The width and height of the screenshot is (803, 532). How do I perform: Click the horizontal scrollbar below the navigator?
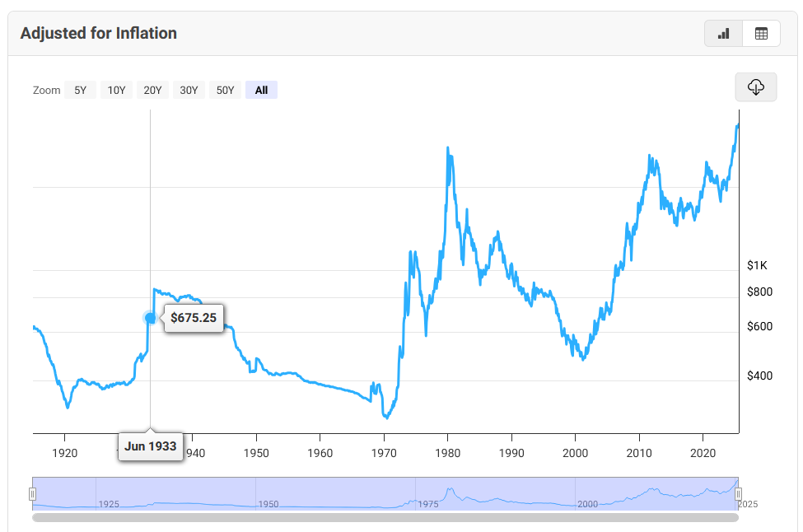click(385, 518)
